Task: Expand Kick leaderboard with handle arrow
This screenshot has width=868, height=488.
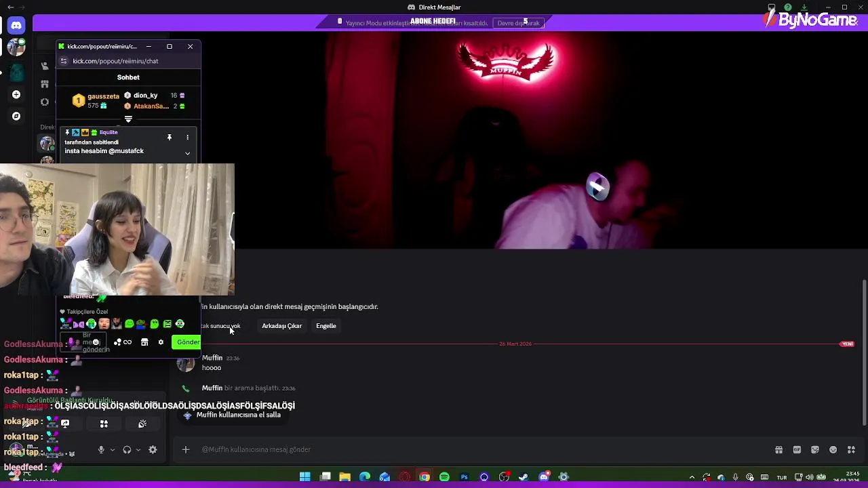Action: click(x=128, y=119)
